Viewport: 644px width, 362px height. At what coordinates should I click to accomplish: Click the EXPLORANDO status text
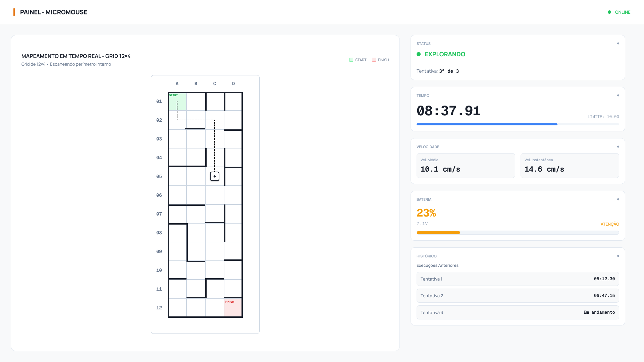(x=445, y=54)
